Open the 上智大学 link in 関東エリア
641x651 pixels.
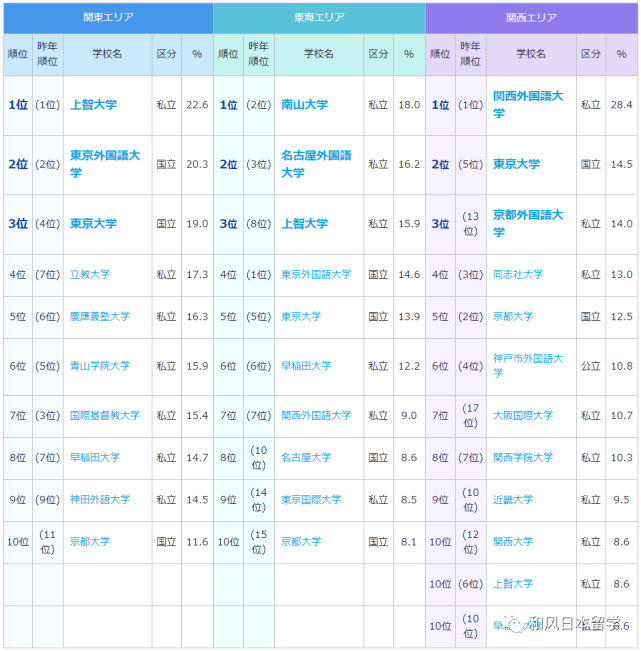coord(93,105)
